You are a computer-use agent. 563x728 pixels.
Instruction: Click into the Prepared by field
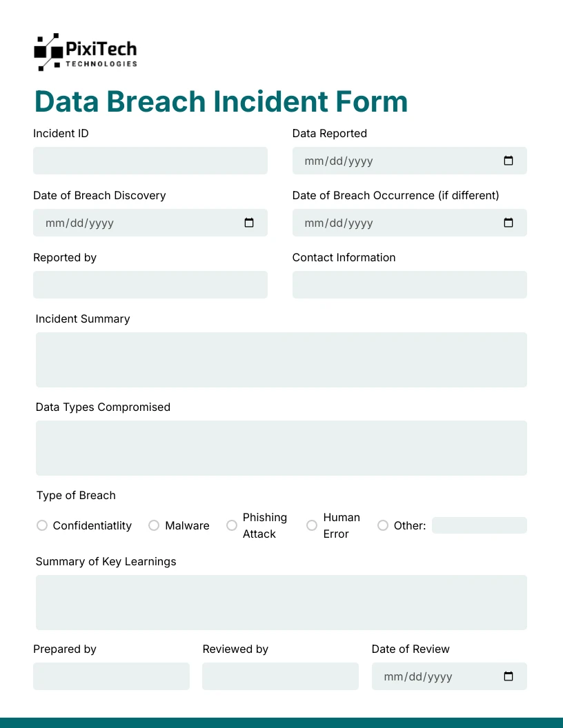coord(111,676)
